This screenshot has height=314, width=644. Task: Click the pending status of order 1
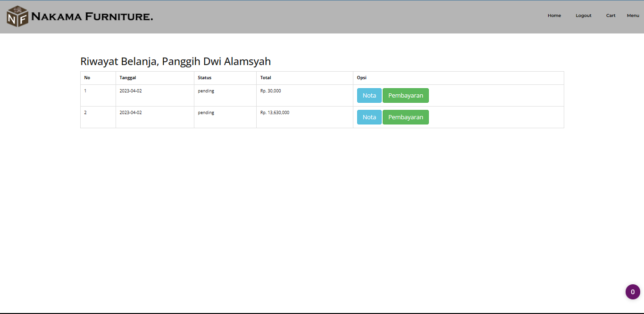(206, 91)
